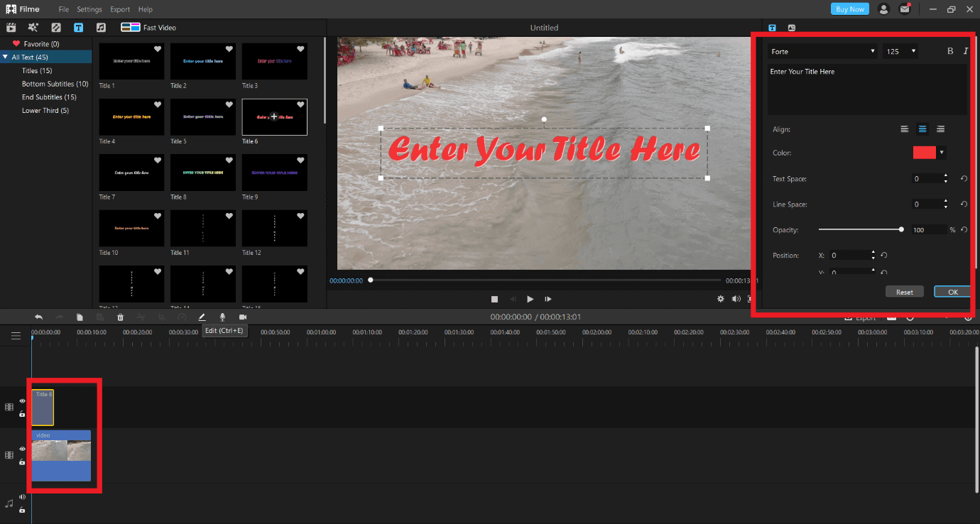This screenshot has width=980, height=524.
Task: Open Fast Video mode
Action: pyautogui.click(x=148, y=28)
